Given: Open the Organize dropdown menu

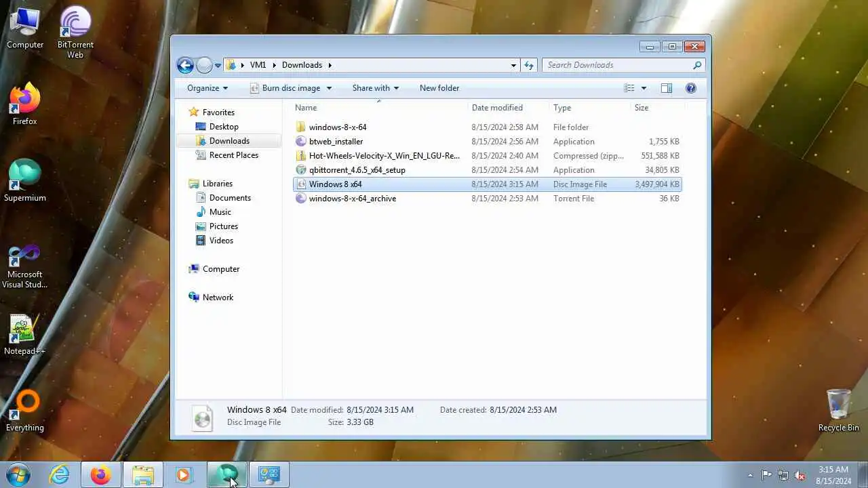Looking at the screenshot, I should (208, 88).
